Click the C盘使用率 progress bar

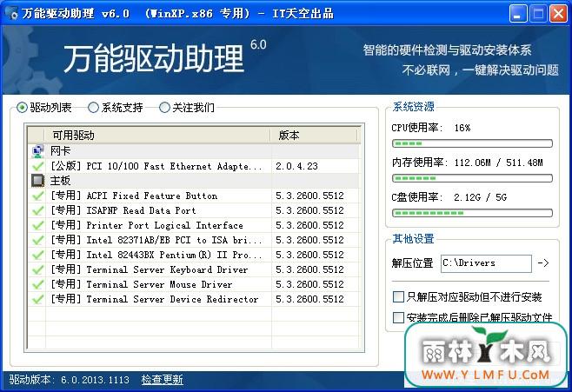pos(472,213)
